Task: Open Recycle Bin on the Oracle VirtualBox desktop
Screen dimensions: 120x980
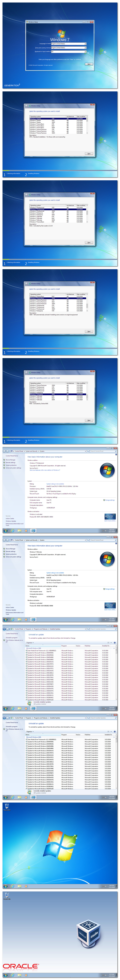Action: [x=7, y=896]
